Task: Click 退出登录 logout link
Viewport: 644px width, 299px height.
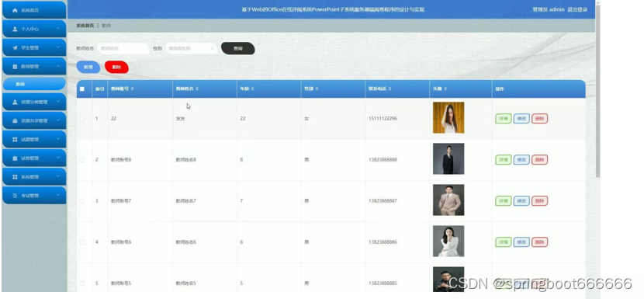Action: click(577, 10)
